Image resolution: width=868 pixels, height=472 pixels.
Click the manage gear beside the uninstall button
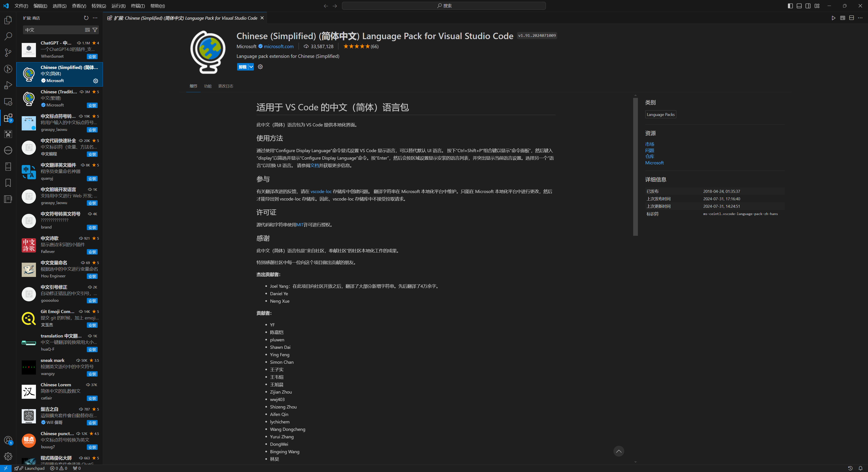pyautogui.click(x=260, y=67)
